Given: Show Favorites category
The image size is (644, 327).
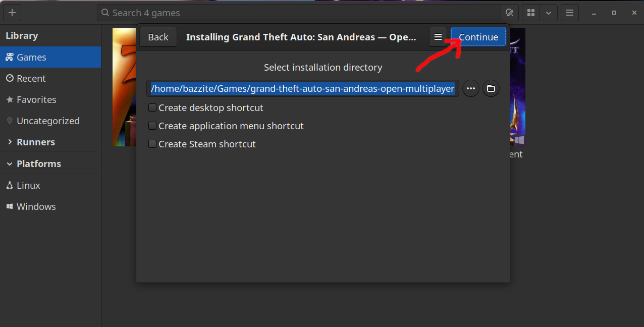Looking at the screenshot, I should [x=50, y=99].
